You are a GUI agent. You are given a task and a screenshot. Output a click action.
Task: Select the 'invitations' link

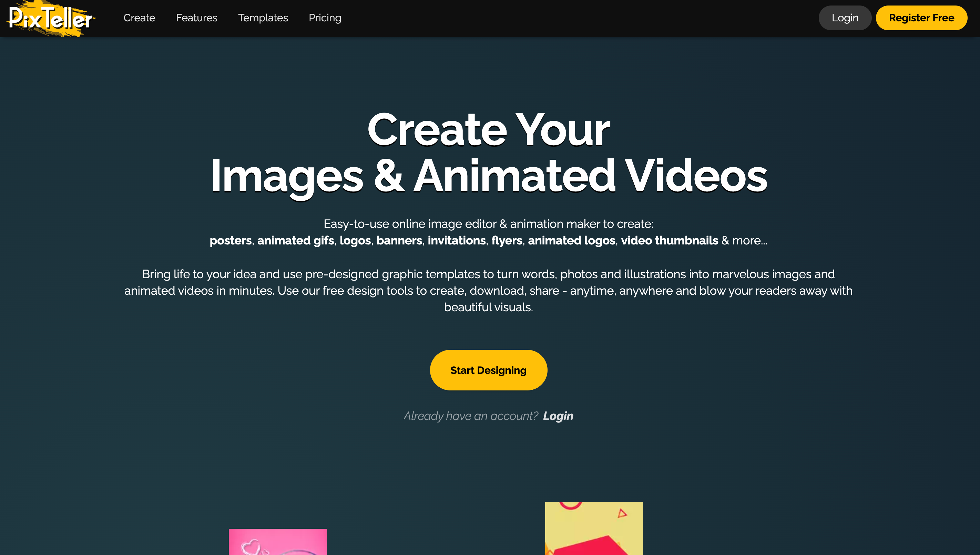tap(457, 241)
